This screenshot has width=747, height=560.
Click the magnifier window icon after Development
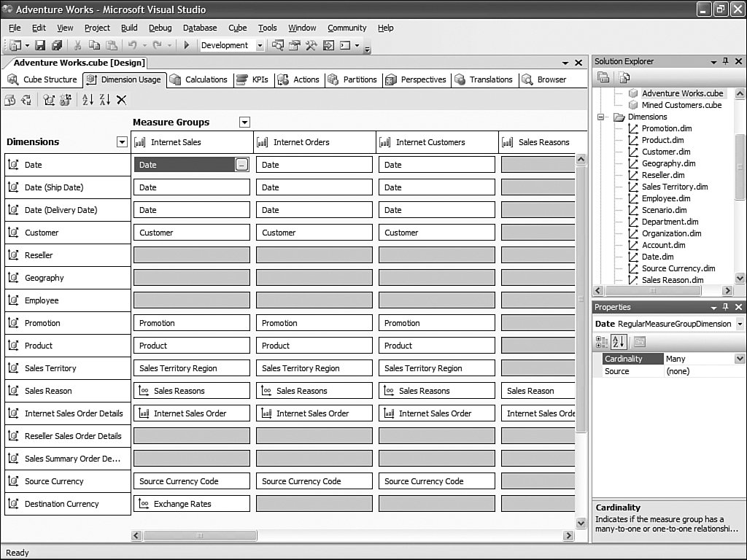(x=278, y=45)
